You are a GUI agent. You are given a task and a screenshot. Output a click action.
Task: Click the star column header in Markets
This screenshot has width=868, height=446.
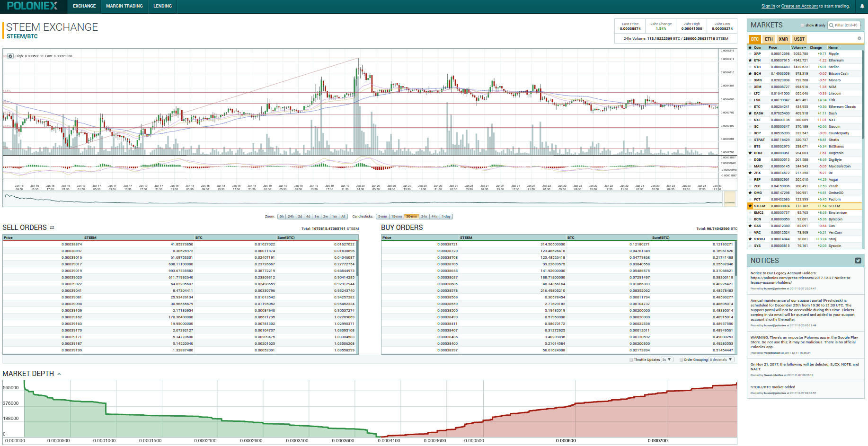click(750, 47)
